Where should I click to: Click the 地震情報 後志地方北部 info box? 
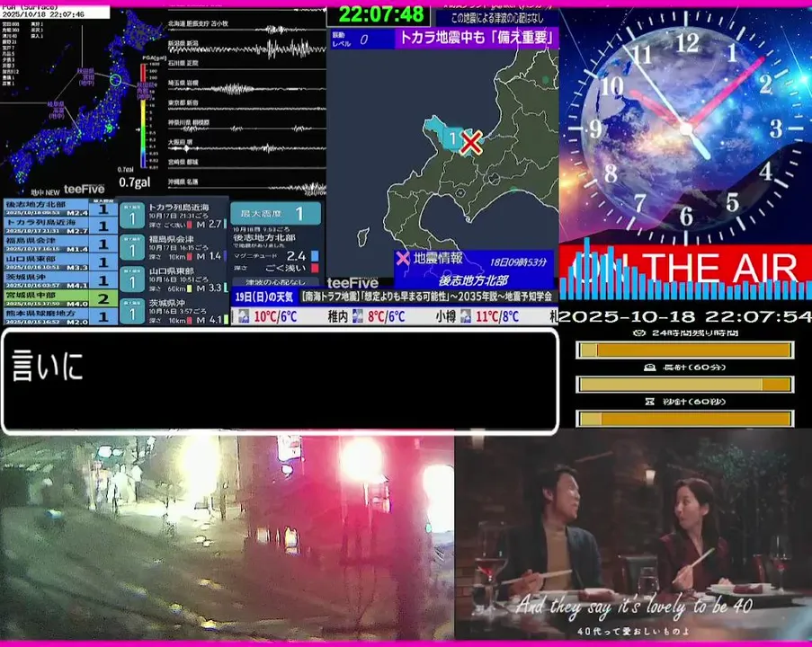473,270
